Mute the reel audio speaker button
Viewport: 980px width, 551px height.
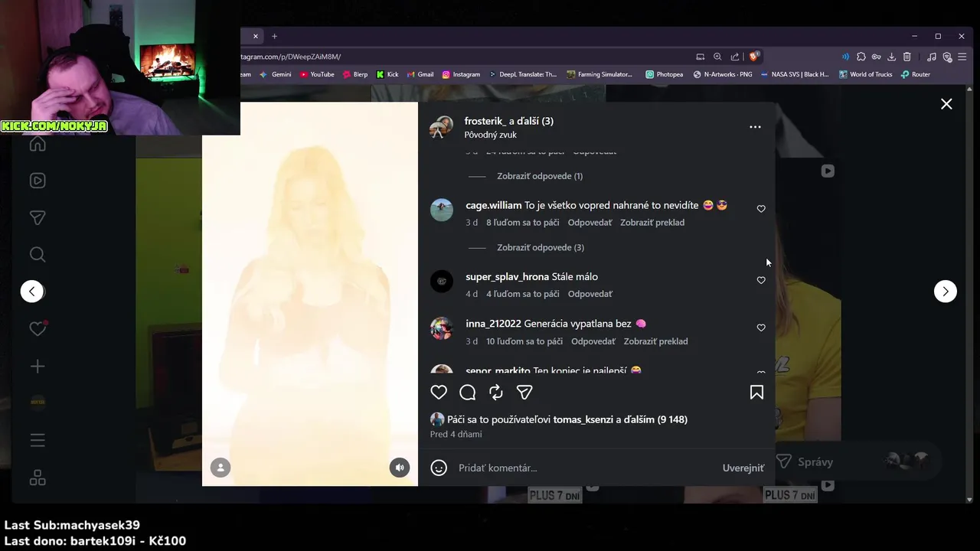400,468
